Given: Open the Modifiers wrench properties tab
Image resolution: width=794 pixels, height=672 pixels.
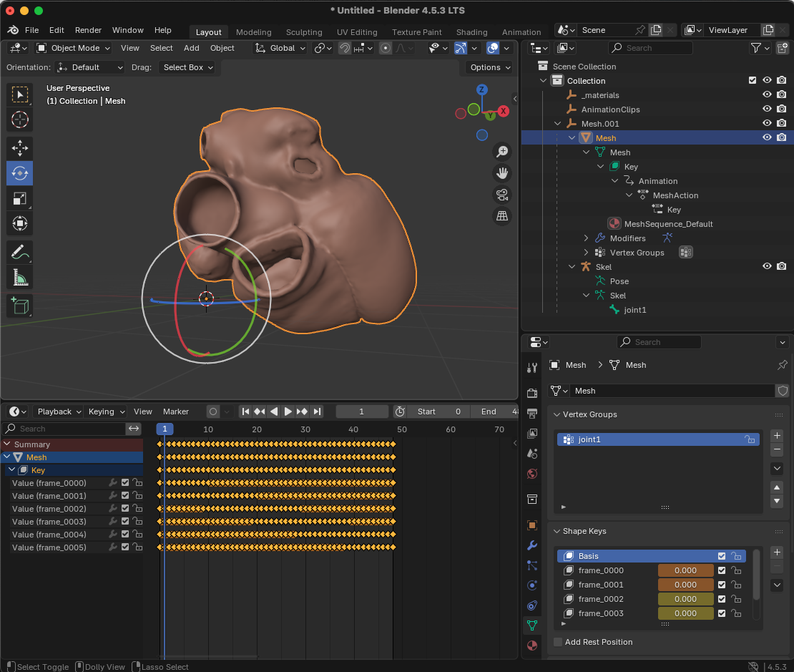Looking at the screenshot, I should coord(531,545).
